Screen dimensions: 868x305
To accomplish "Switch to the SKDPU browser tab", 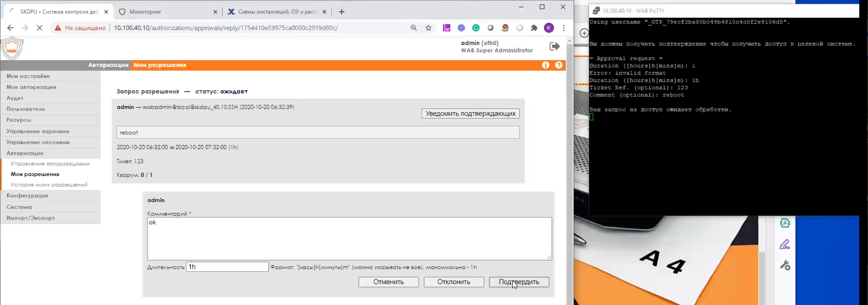I will point(58,12).
